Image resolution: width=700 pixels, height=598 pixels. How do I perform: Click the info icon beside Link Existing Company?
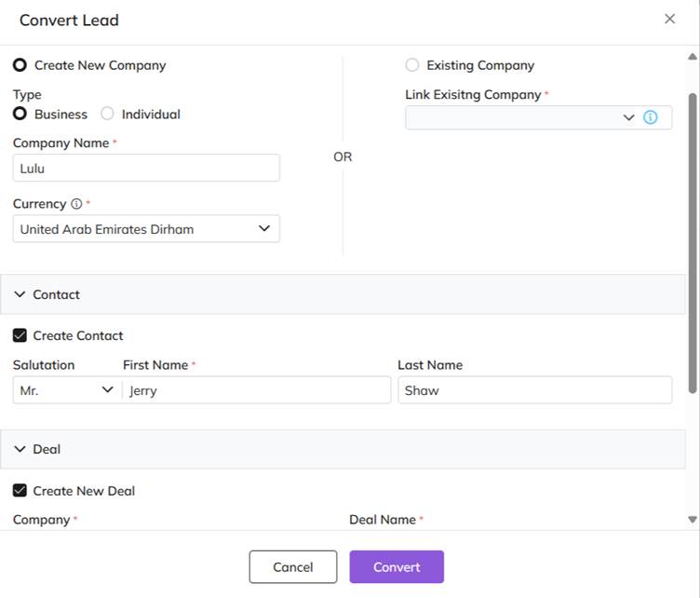(651, 117)
